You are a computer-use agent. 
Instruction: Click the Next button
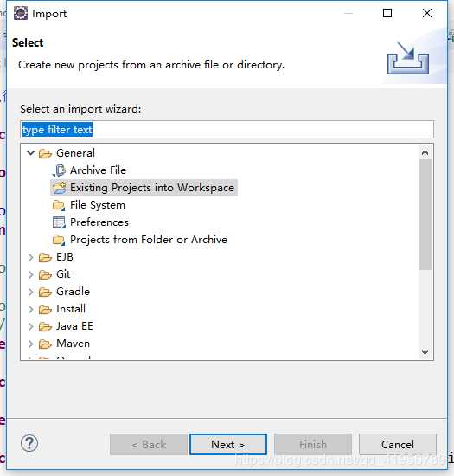pyautogui.click(x=228, y=445)
